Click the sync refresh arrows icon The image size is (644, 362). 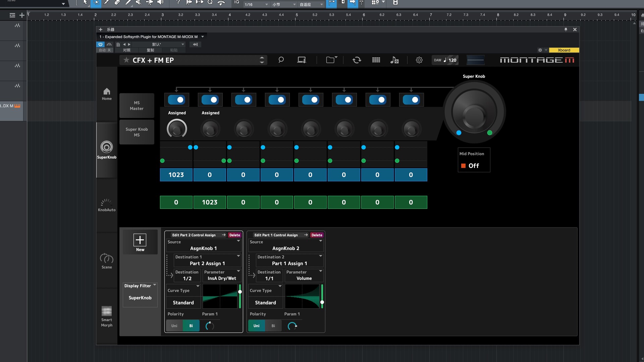(x=357, y=60)
